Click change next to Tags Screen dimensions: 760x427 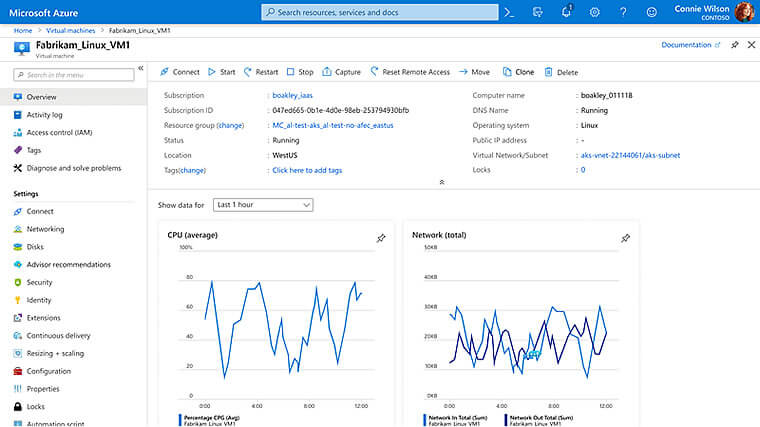point(192,171)
